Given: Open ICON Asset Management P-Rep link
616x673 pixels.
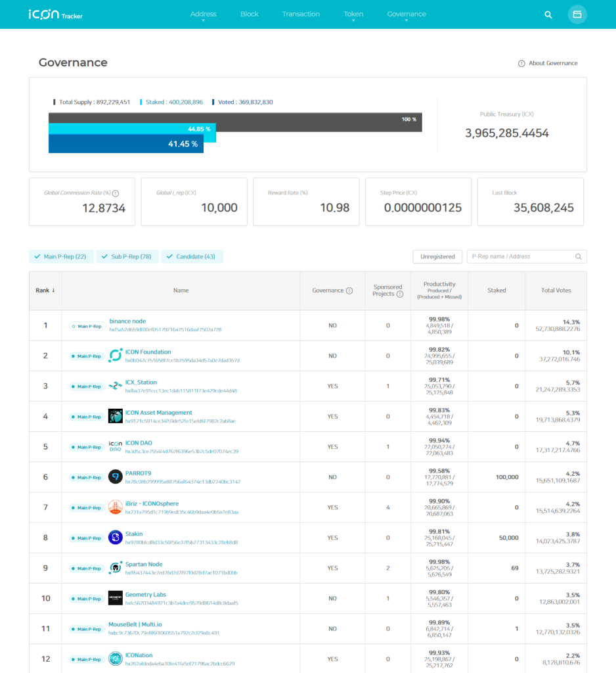Looking at the screenshot, I should (x=159, y=413).
